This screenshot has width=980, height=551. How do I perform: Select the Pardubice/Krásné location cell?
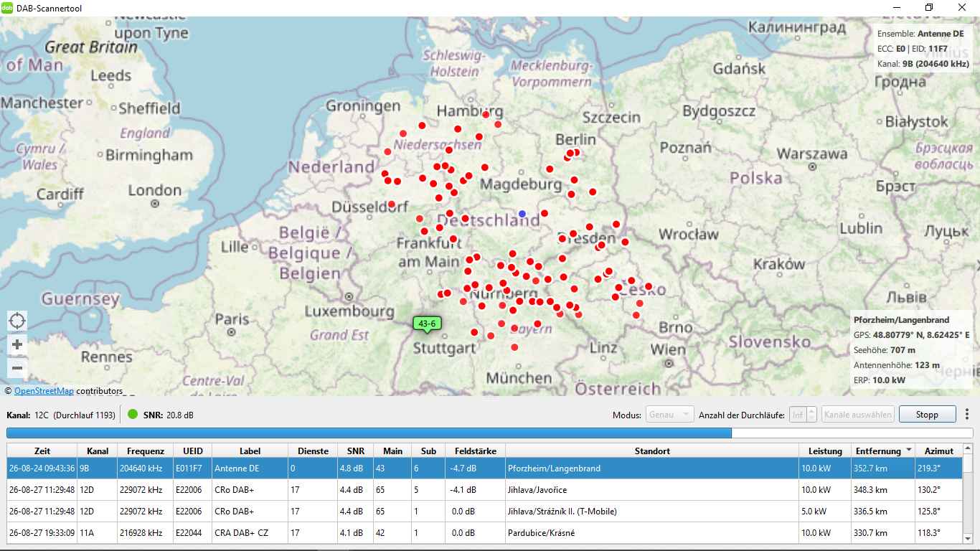coord(652,533)
